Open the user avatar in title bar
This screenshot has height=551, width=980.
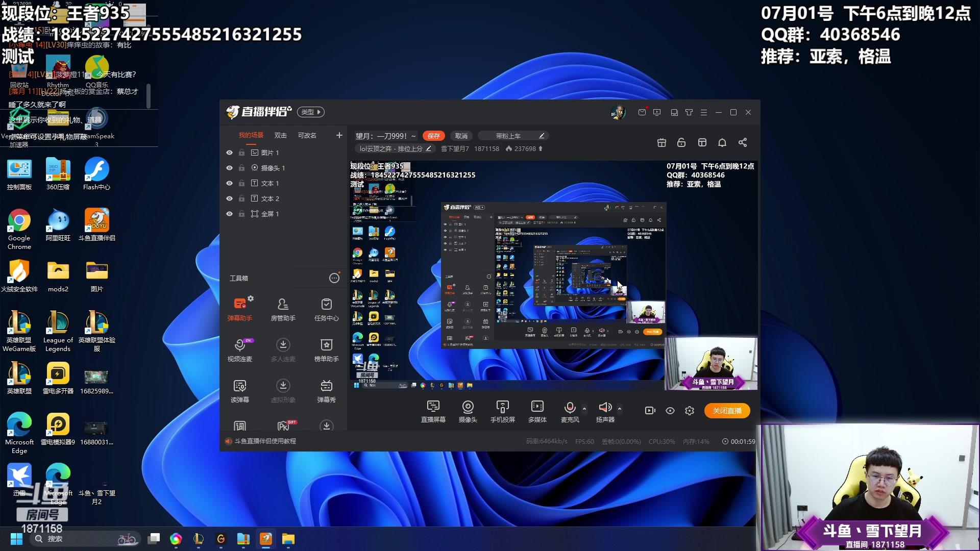[x=618, y=112]
